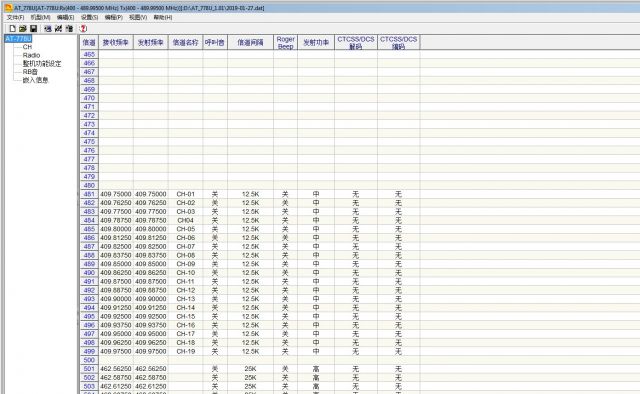
Task: Click the 发射频率 column header
Action: point(151,42)
